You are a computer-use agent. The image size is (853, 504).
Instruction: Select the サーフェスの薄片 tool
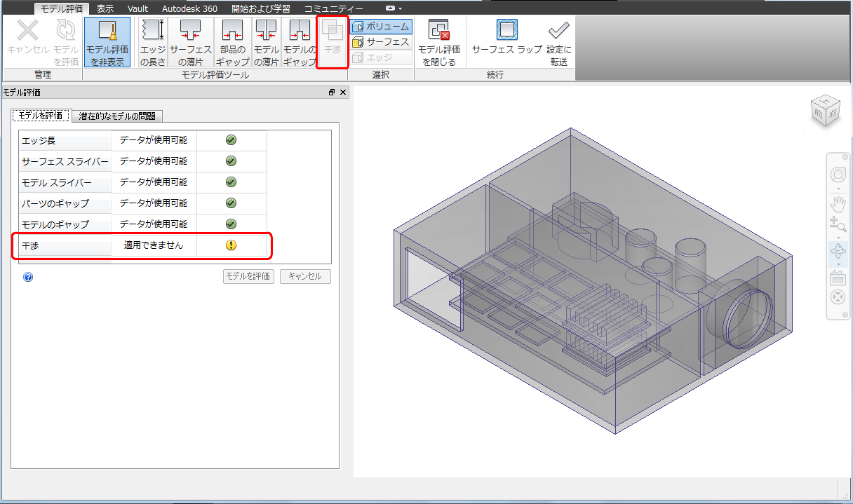tap(190, 42)
